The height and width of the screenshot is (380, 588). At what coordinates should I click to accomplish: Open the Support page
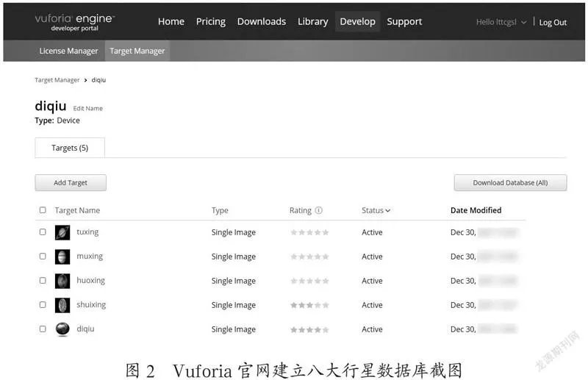point(404,22)
